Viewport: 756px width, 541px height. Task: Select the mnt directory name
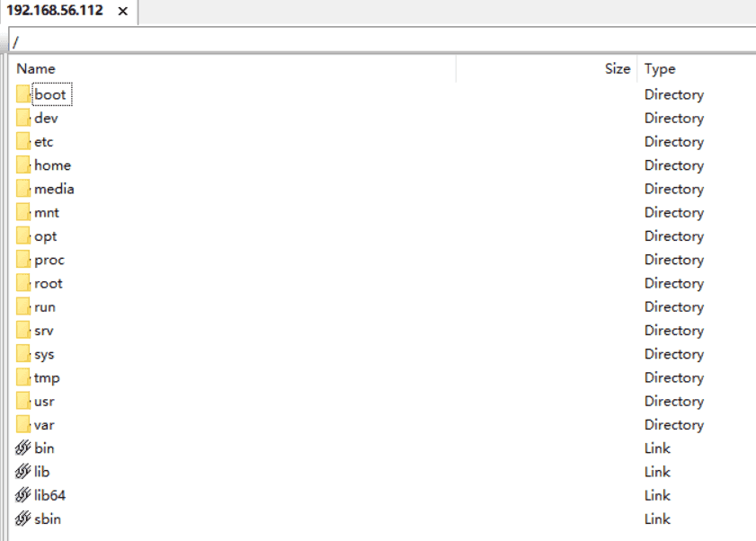47,213
